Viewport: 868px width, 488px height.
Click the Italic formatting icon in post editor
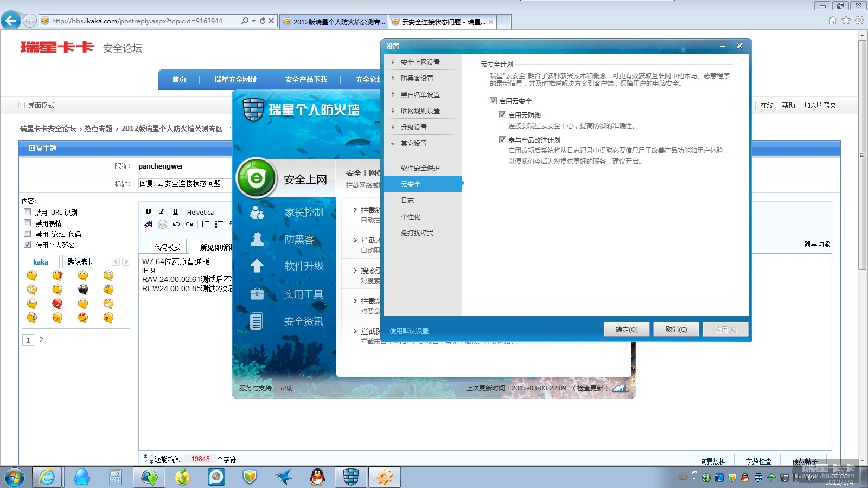[162, 211]
